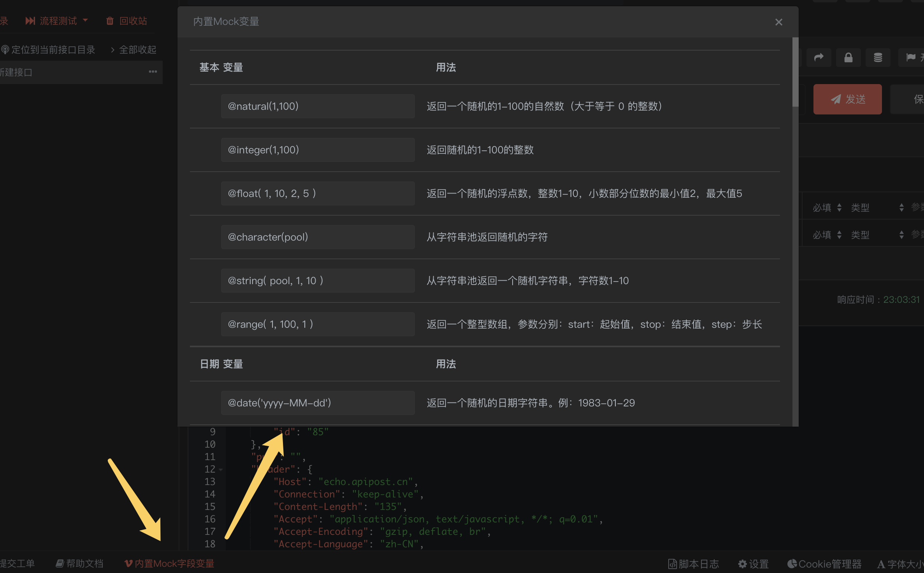Open Cookie管理器 in status bar
This screenshot has height=573, width=924.
[x=824, y=564]
